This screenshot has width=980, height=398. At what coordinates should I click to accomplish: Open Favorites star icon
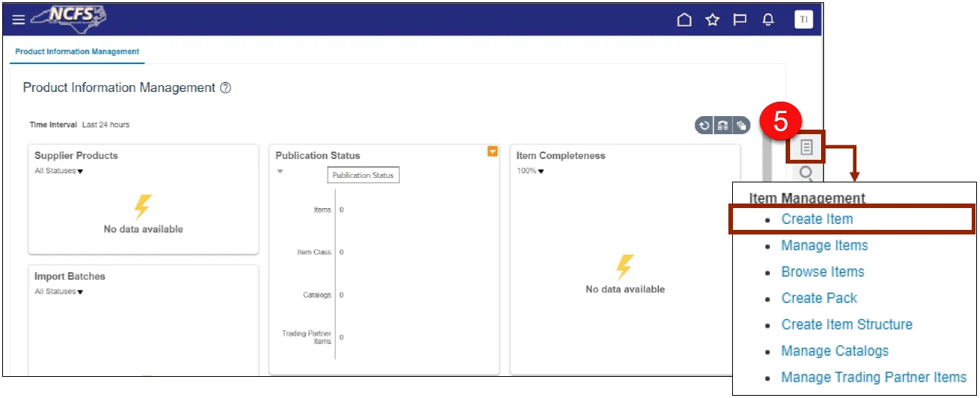pyautogui.click(x=712, y=20)
